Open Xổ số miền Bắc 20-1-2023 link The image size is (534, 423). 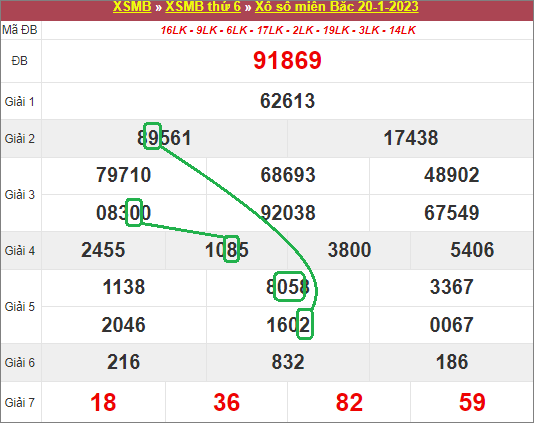pos(336,6)
